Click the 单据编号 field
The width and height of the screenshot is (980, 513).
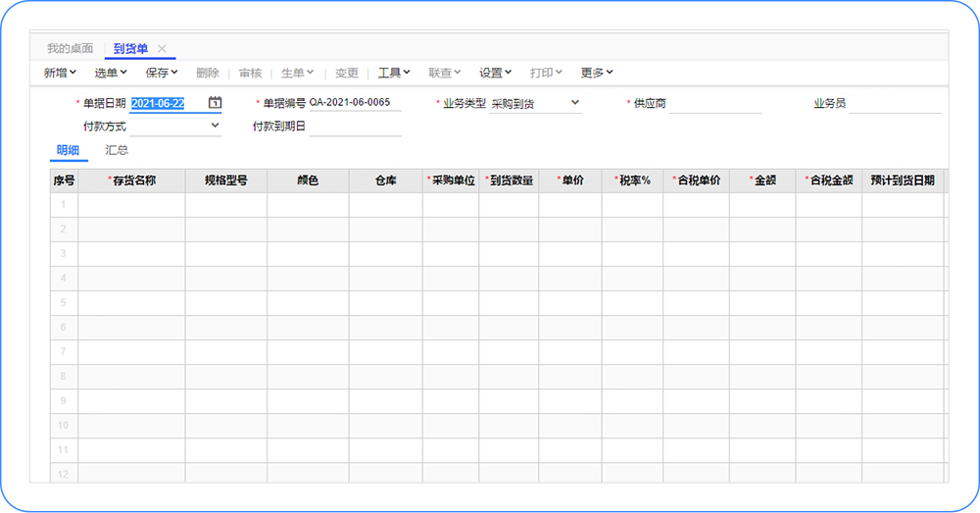click(354, 103)
